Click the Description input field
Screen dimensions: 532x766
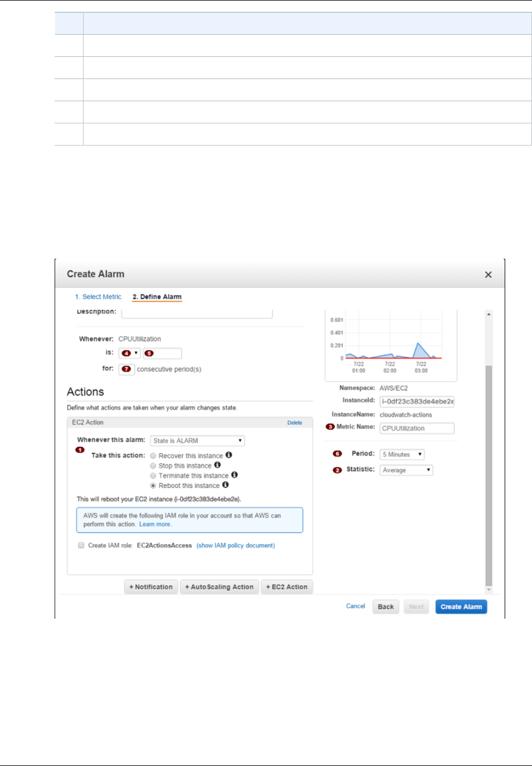pyautogui.click(x=197, y=313)
